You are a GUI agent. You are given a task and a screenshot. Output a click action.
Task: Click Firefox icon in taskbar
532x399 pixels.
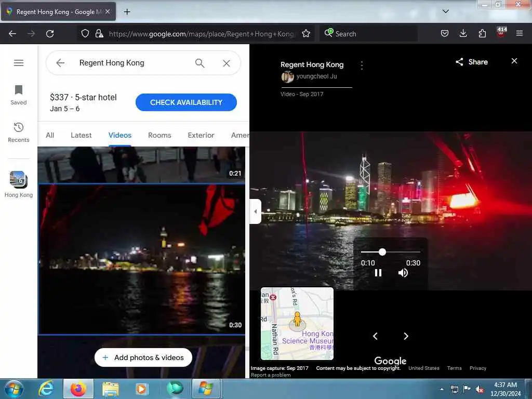(78, 389)
